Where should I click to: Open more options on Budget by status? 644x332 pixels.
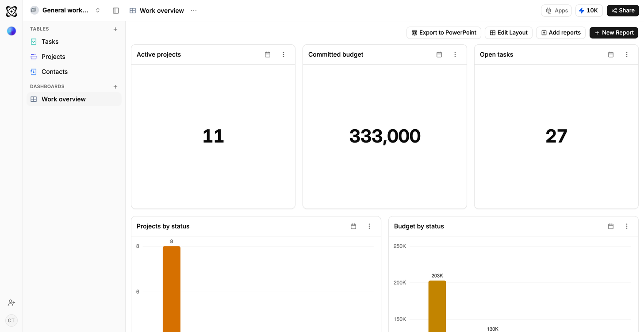coord(627,226)
